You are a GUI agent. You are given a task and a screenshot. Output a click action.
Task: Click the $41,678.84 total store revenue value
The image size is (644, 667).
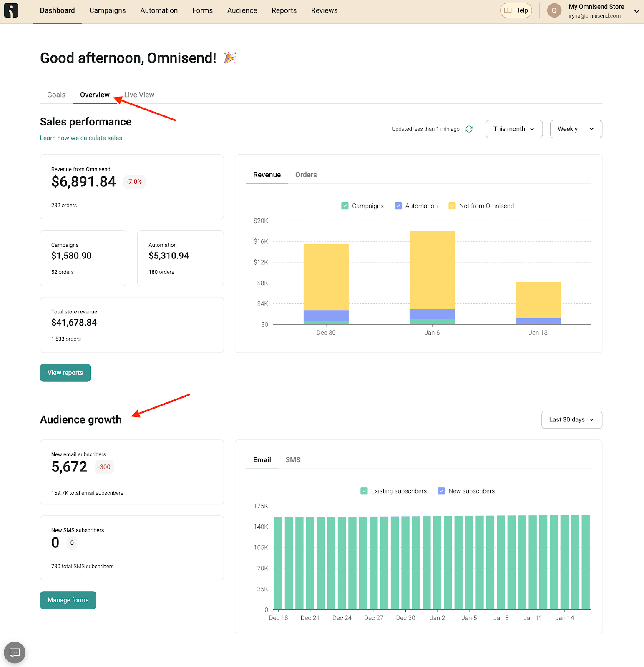tap(74, 323)
